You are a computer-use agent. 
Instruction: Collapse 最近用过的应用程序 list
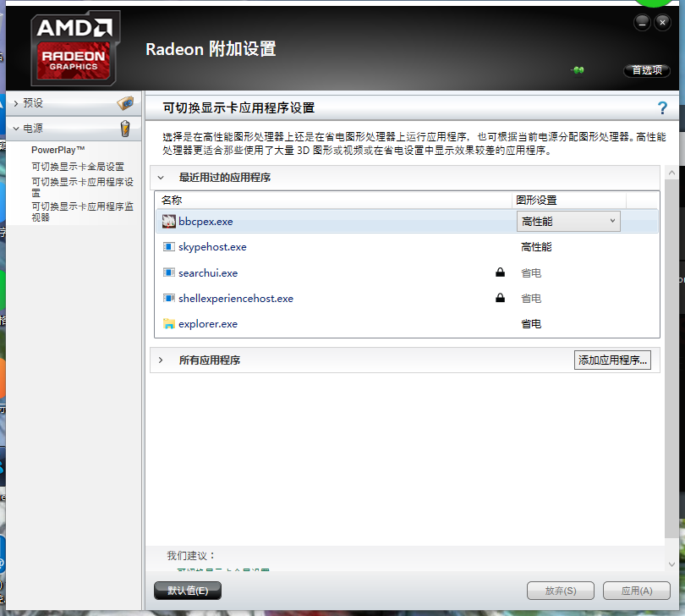161,178
